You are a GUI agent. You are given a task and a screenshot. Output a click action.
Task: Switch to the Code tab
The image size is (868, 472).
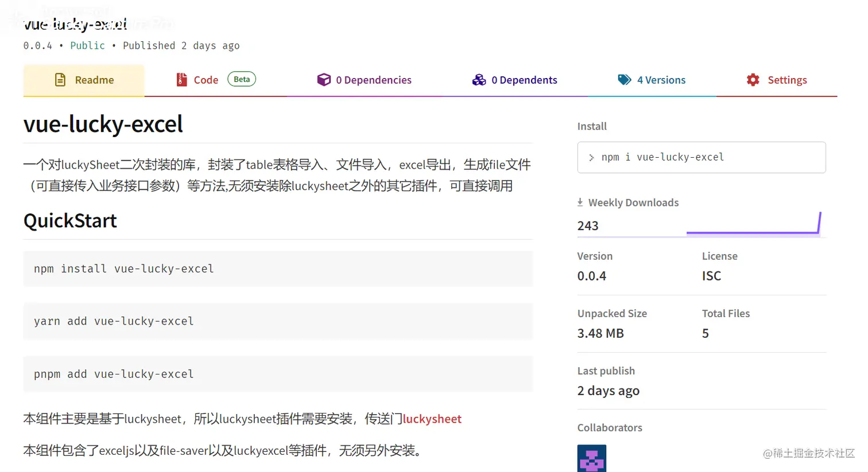tap(206, 80)
